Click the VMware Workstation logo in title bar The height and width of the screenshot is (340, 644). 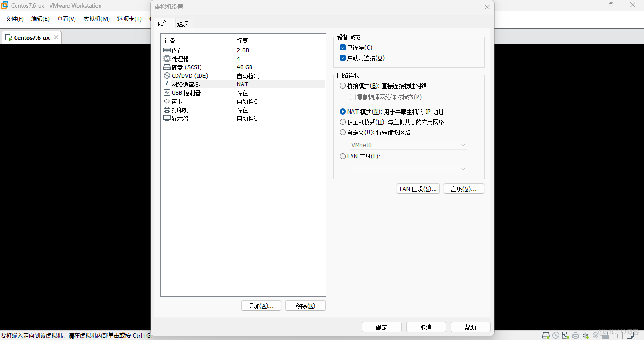(5, 6)
